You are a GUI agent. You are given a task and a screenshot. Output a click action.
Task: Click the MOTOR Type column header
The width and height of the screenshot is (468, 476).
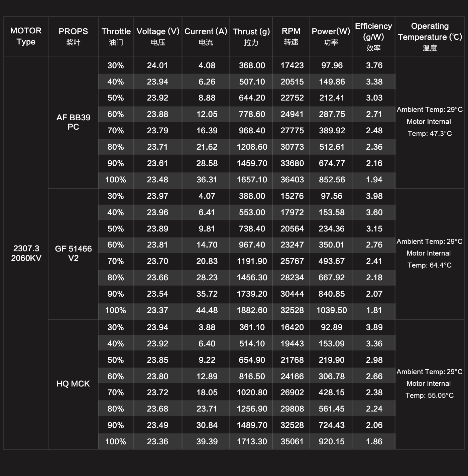(26, 36)
